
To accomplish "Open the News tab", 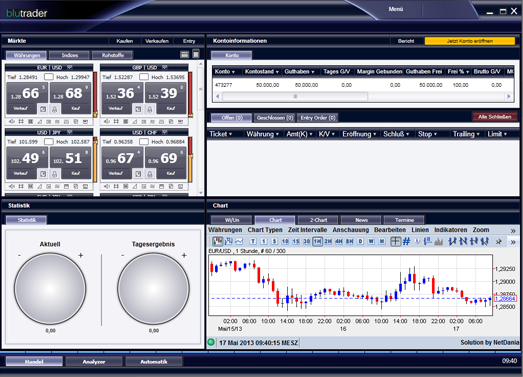I will tap(361, 220).
